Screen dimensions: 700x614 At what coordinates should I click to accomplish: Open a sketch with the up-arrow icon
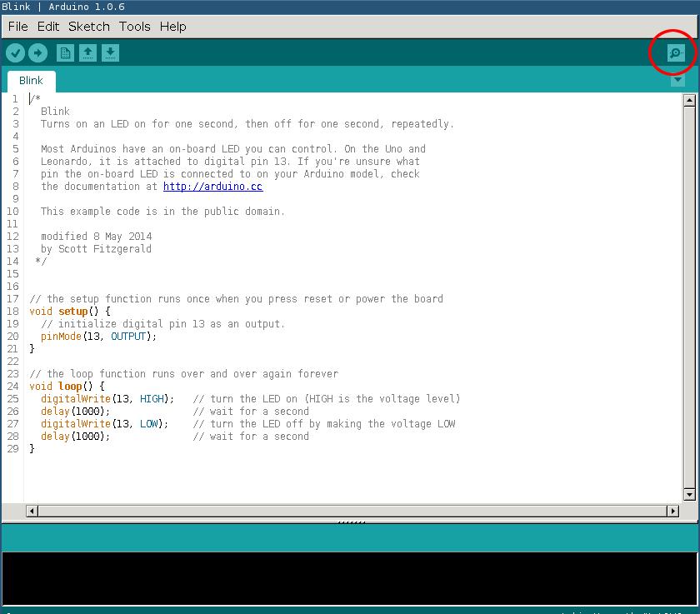[x=88, y=53]
